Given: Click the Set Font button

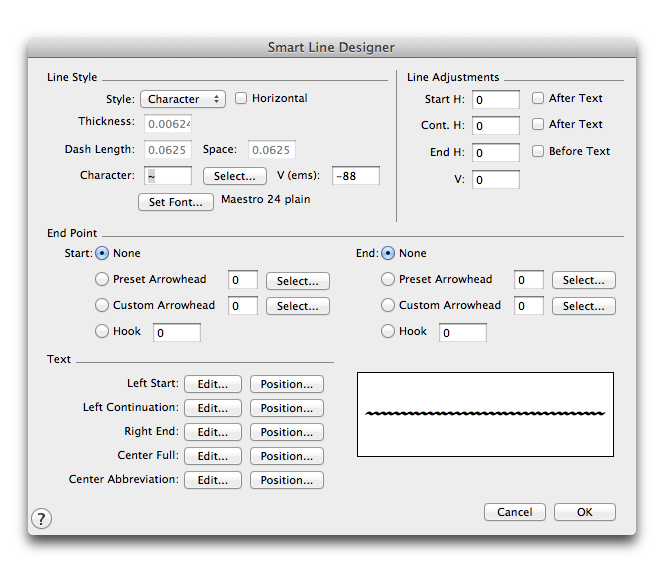Looking at the screenshot, I should pos(175,202).
